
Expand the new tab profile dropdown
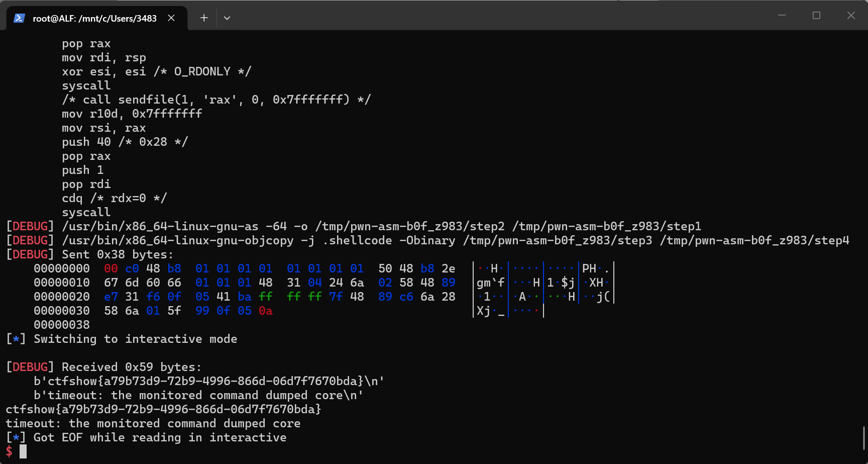227,18
